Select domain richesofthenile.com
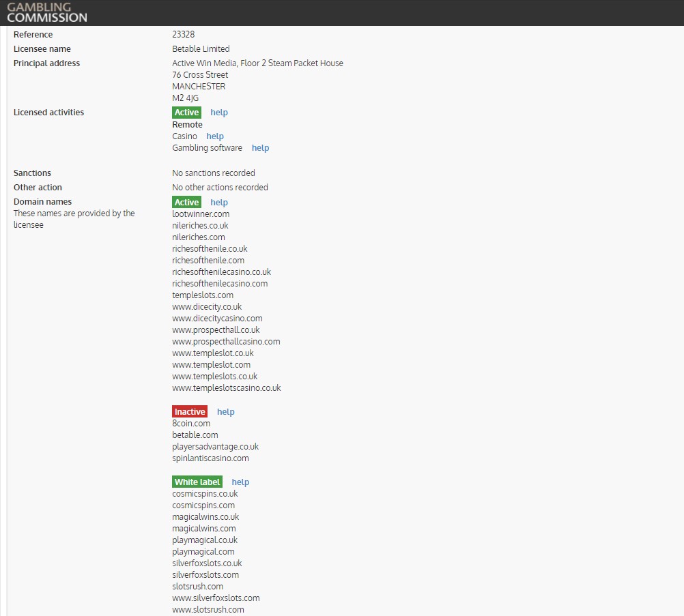Viewport: 684px width, 616px height. (208, 261)
